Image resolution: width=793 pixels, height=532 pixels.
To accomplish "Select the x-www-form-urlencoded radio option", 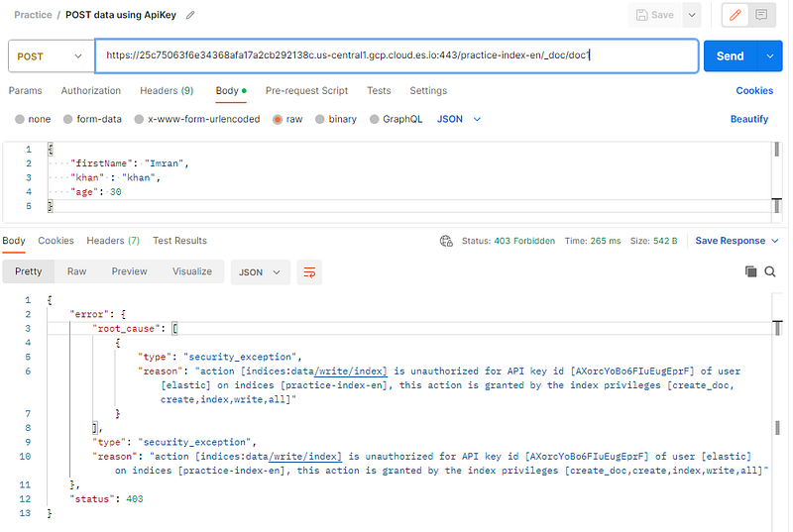I will pos(139,119).
